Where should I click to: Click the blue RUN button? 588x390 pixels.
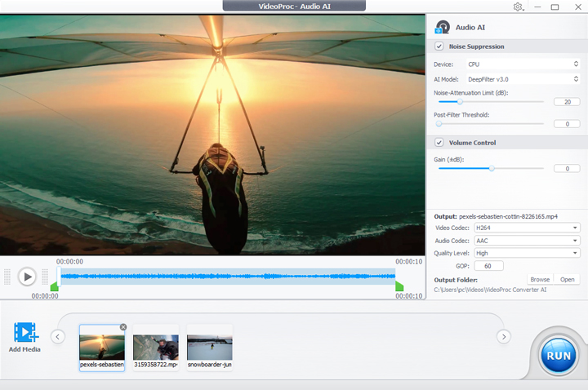pos(559,356)
